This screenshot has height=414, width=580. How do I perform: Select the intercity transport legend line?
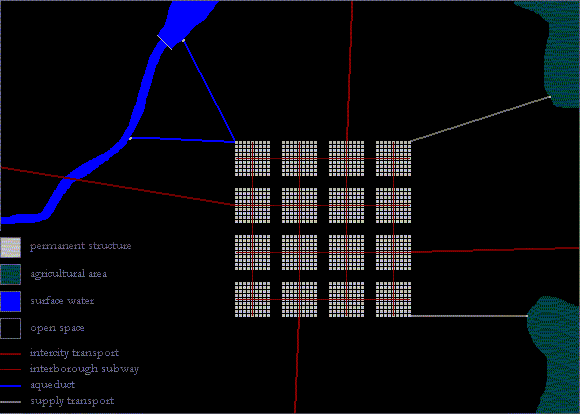(10, 354)
